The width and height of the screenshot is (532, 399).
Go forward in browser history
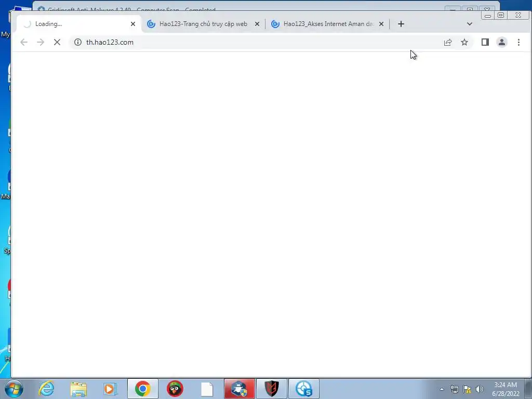(x=41, y=42)
